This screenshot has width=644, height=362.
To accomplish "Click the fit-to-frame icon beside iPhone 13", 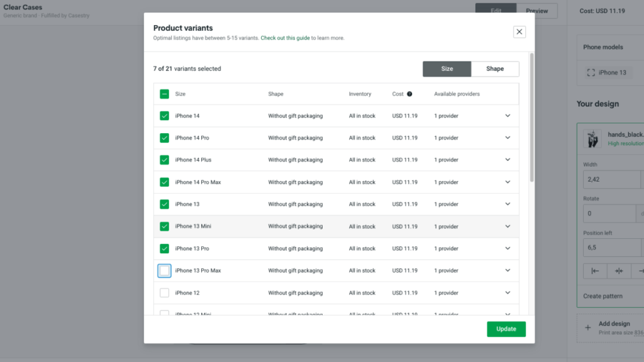I will tap(591, 72).
